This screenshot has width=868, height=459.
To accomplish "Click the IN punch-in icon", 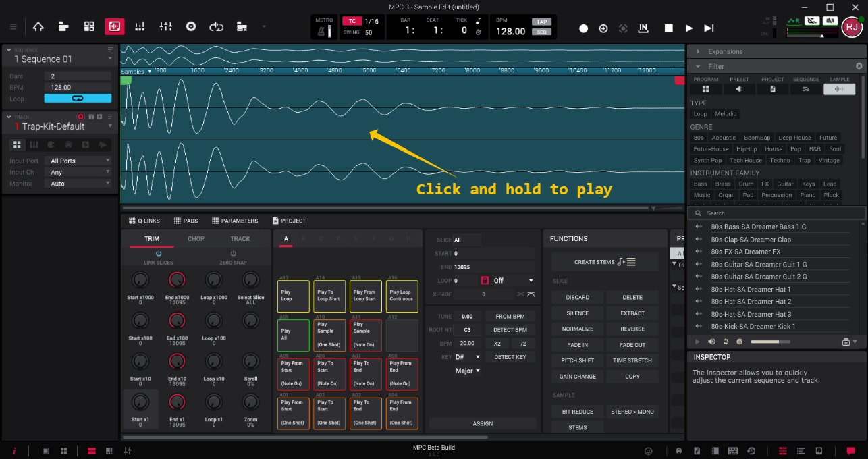I will 643,28.
